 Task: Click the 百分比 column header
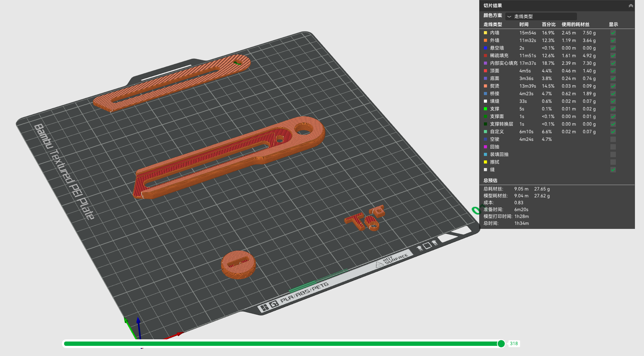(549, 25)
